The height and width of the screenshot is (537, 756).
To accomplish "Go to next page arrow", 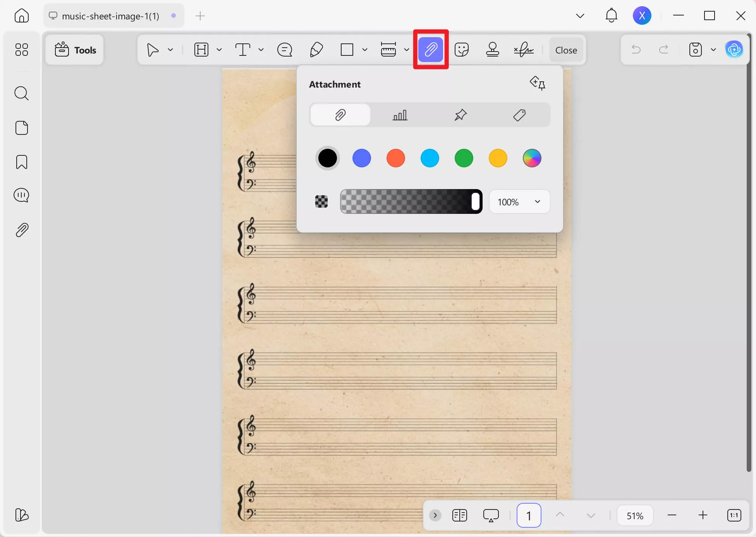I will pos(591,515).
